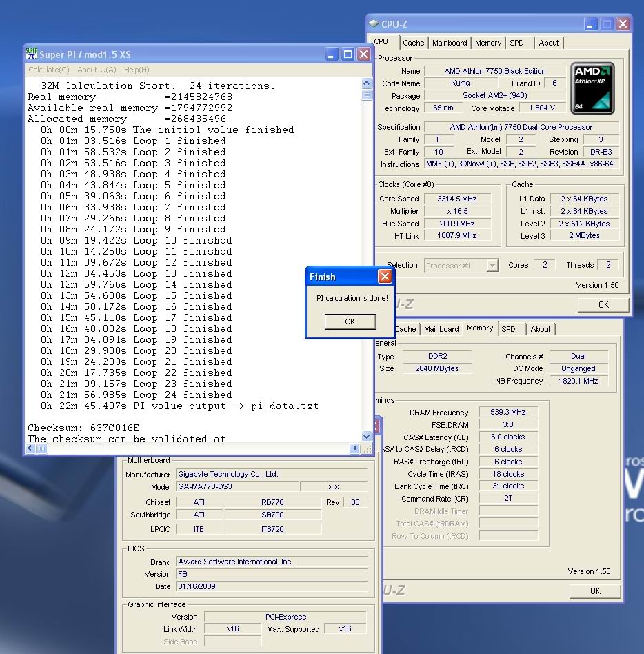The image size is (644, 654).
Task: Click the CAS# Latency value 6.0 clocks
Action: pos(507,437)
